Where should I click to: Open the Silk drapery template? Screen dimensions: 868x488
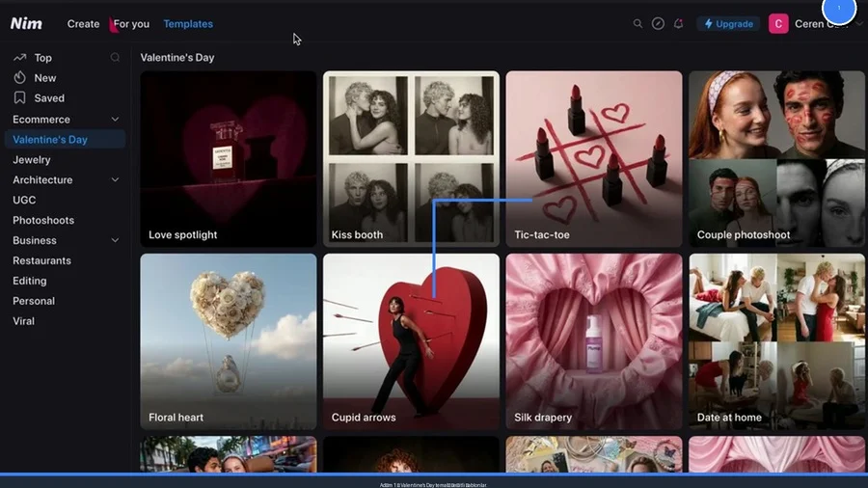click(x=593, y=341)
